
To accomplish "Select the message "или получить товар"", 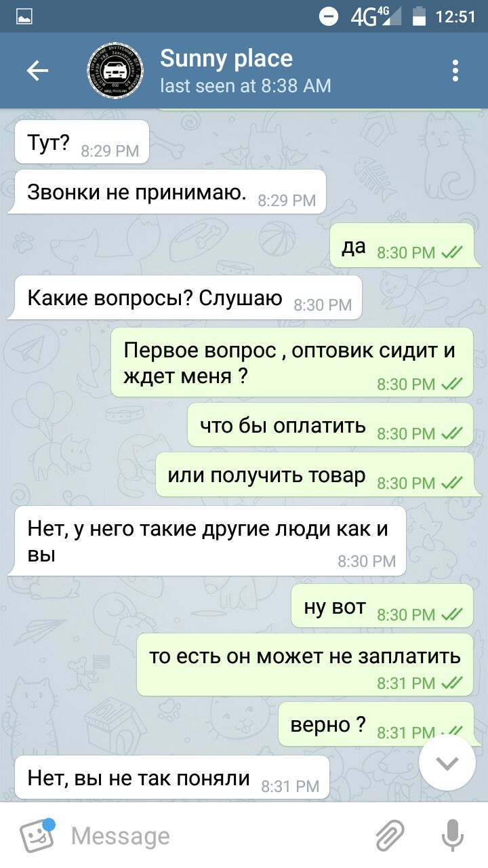I will coord(315,475).
